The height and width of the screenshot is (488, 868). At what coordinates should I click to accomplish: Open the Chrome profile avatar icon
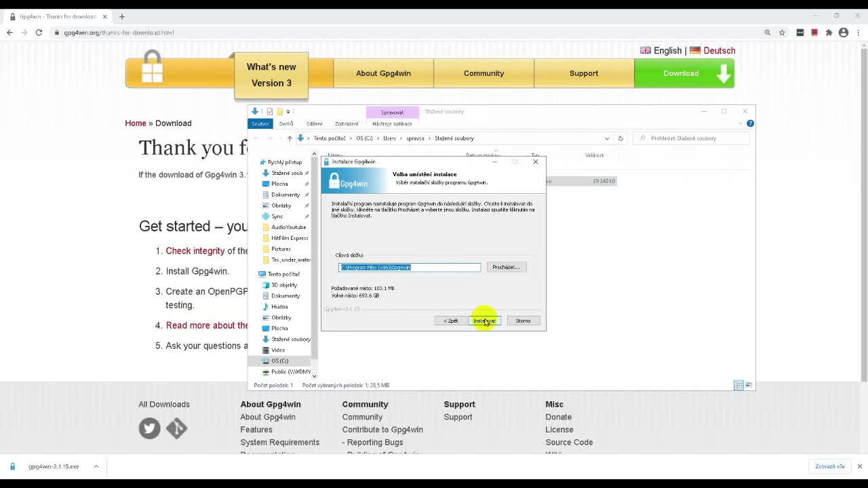coord(844,33)
